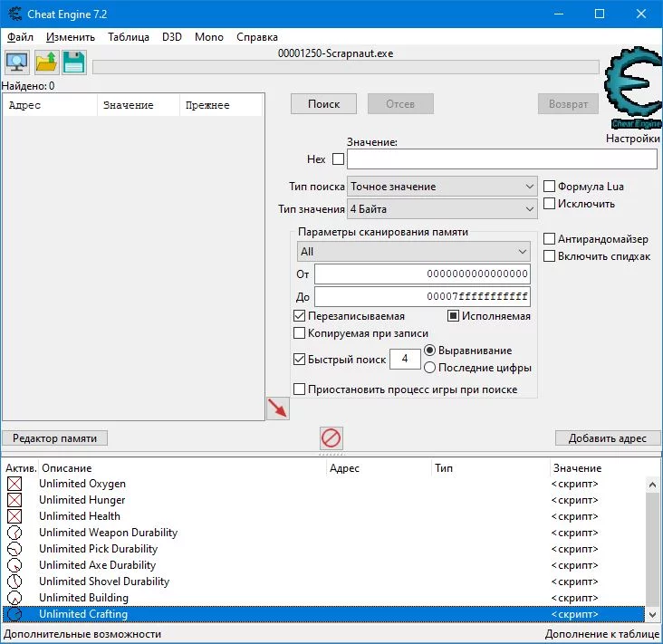The height and width of the screenshot is (644, 663).
Task: Click the Cheat Engine logo for settings
Action: tap(633, 88)
